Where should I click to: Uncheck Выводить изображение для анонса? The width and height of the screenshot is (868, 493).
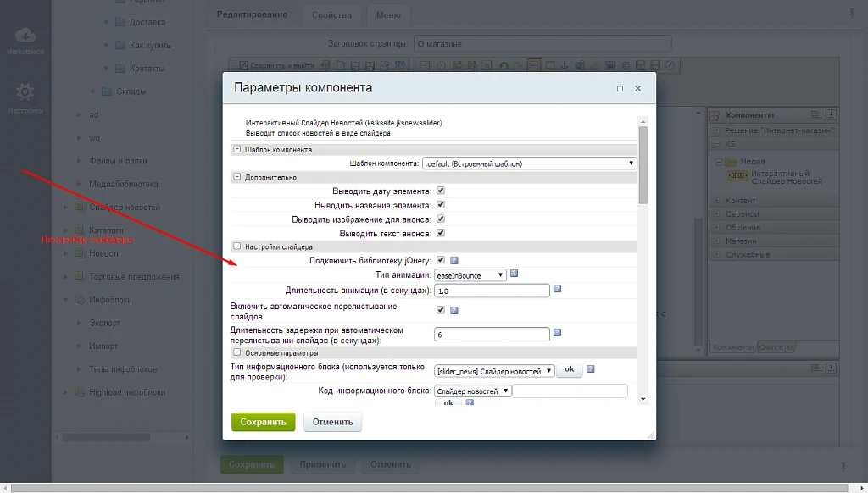click(x=441, y=219)
